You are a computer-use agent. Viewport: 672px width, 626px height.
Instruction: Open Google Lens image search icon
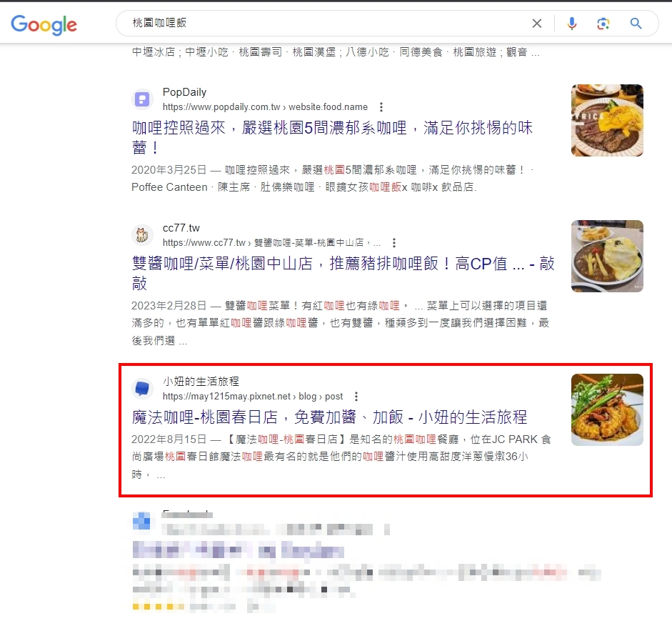click(x=603, y=23)
